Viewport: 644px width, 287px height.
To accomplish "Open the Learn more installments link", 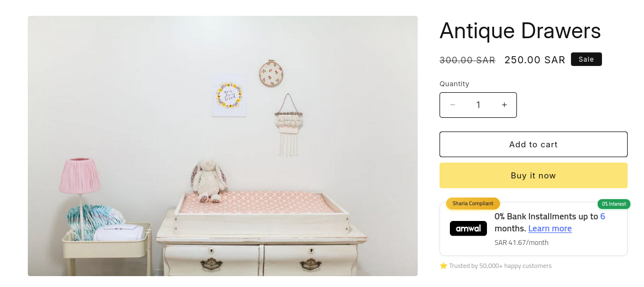I will pos(550,229).
